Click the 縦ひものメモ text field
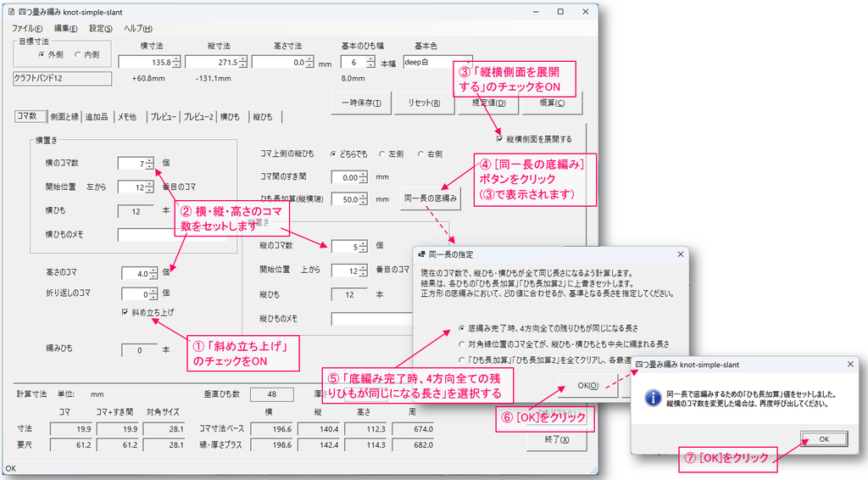Image resolution: width=868 pixels, height=480 pixels. 372,319
